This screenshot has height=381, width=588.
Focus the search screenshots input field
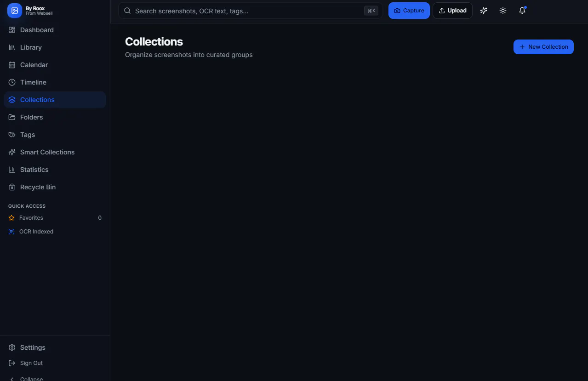point(251,11)
